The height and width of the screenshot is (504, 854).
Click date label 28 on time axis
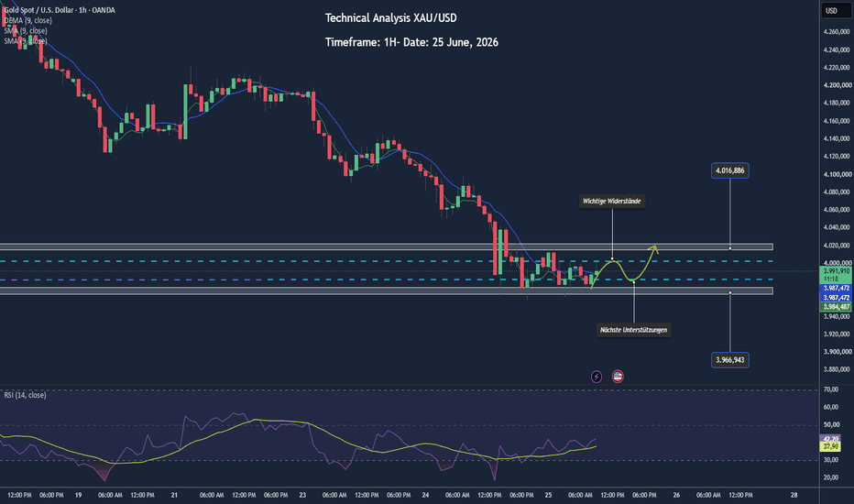coord(794,495)
